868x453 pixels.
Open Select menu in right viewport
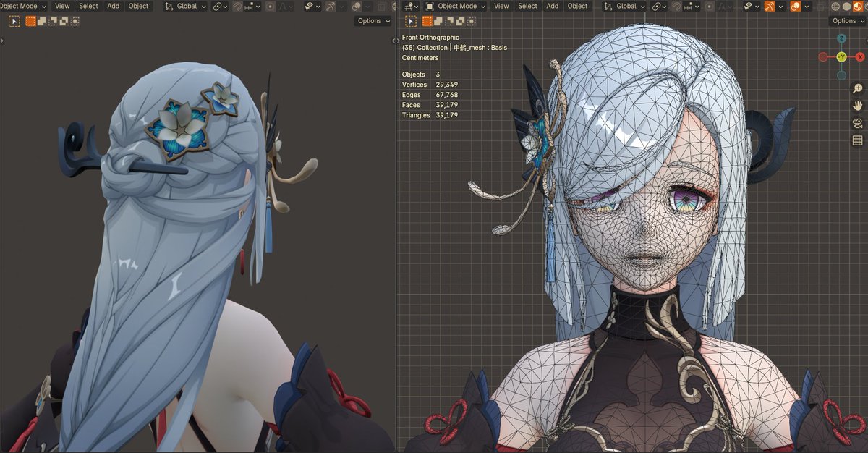(527, 6)
